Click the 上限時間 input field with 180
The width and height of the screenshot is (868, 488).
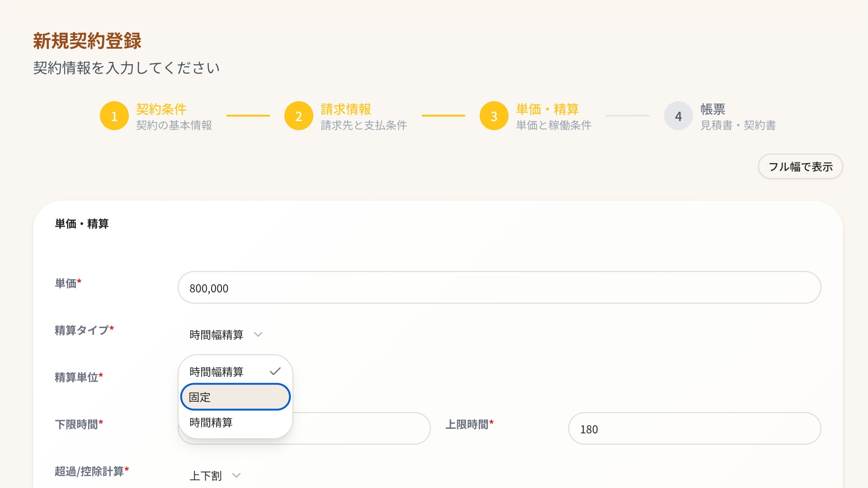pos(694,429)
